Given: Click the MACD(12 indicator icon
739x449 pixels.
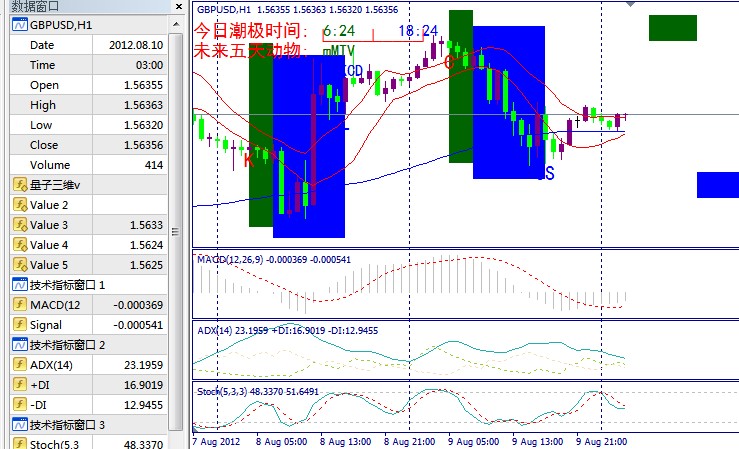Looking at the screenshot, I should click(20, 305).
